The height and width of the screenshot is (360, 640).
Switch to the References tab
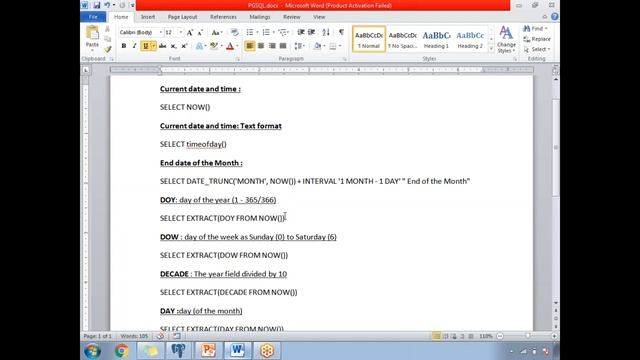point(223,17)
